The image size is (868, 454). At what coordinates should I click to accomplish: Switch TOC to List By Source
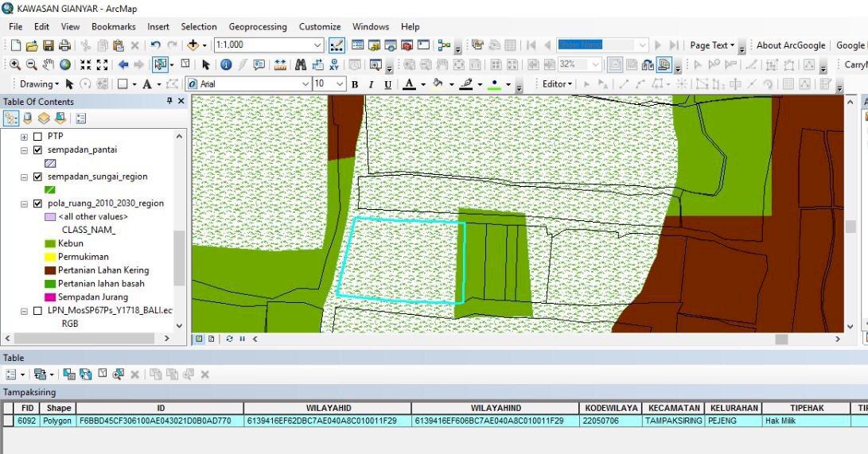pyautogui.click(x=28, y=118)
